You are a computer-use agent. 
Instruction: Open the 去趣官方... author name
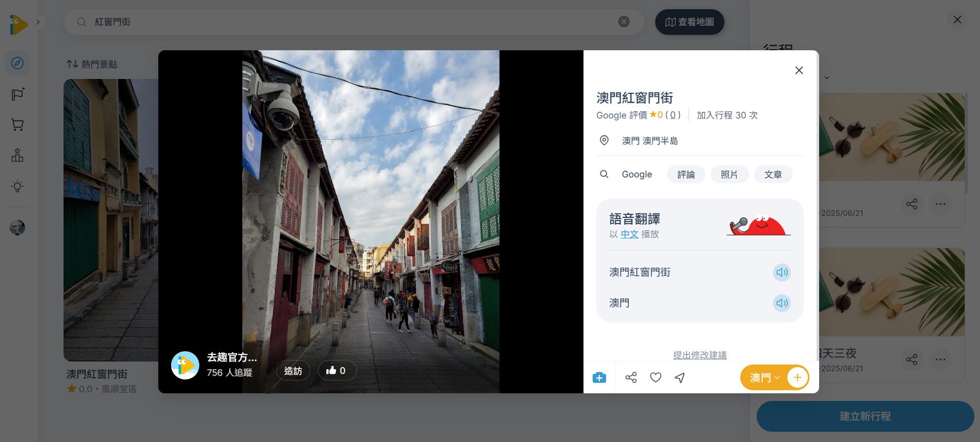point(232,357)
